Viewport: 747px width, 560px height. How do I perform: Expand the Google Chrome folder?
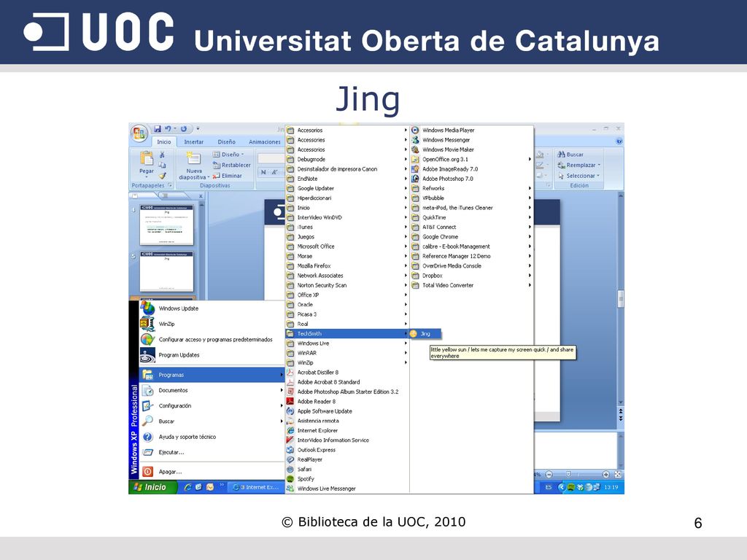(x=471, y=237)
